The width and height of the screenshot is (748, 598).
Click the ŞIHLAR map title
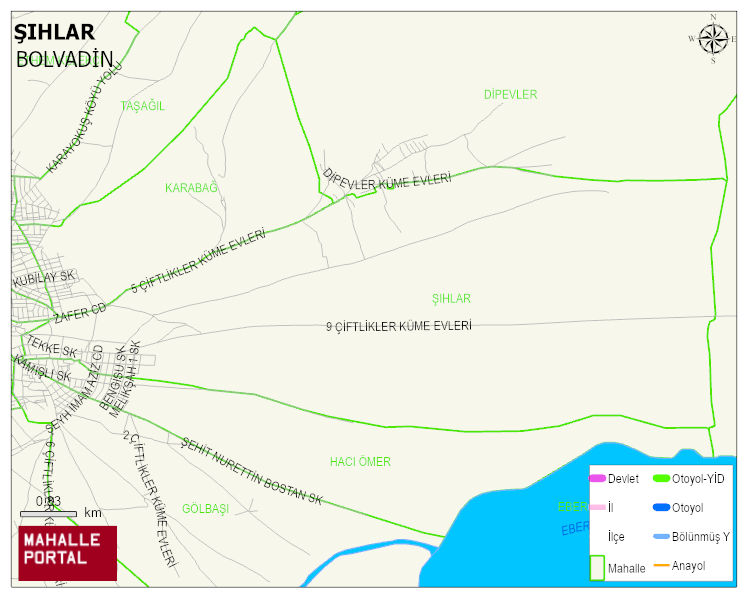pos(54,33)
